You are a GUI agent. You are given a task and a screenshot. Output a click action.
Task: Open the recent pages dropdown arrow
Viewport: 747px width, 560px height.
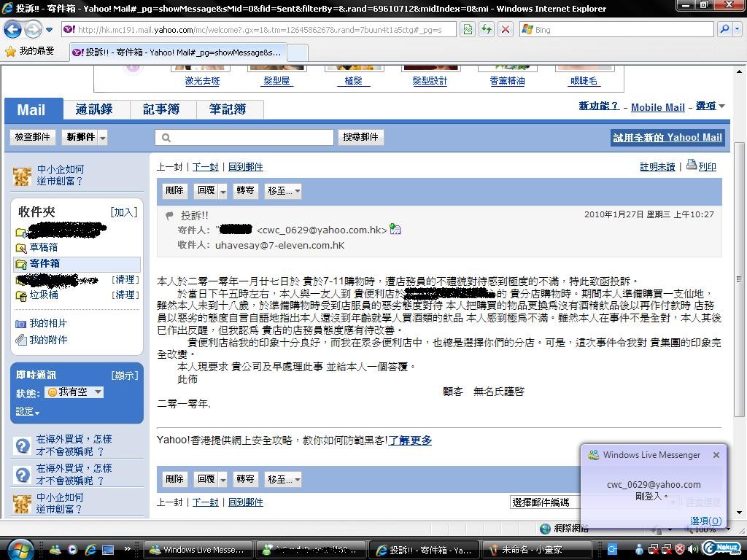pos(49,29)
